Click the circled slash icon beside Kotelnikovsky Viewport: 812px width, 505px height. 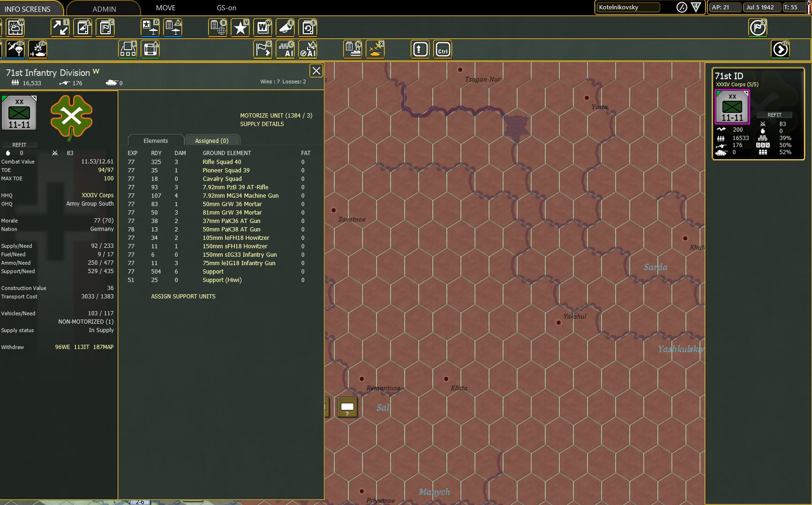pyautogui.click(x=682, y=7)
